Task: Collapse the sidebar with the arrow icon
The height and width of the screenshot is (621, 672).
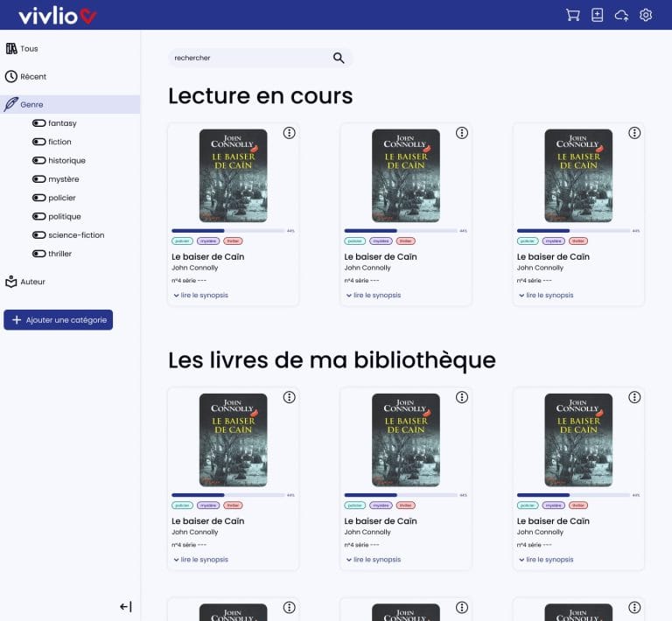Action: pyautogui.click(x=126, y=606)
